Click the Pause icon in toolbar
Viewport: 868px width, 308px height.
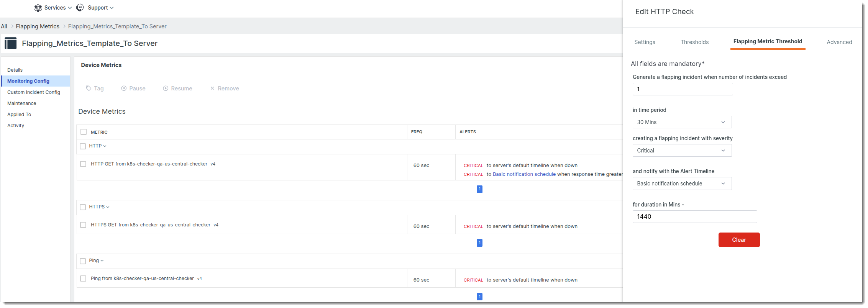[124, 88]
